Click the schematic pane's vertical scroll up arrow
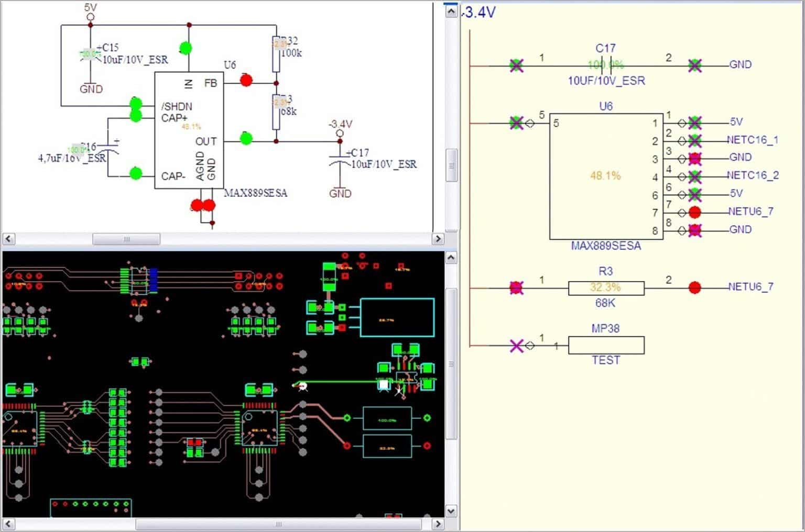805x532 pixels. pyautogui.click(x=451, y=10)
